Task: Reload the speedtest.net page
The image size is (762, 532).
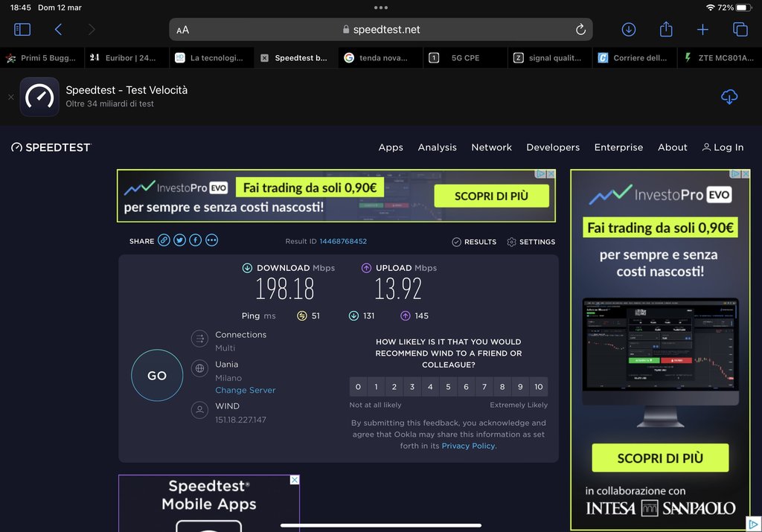Action: coord(580,30)
